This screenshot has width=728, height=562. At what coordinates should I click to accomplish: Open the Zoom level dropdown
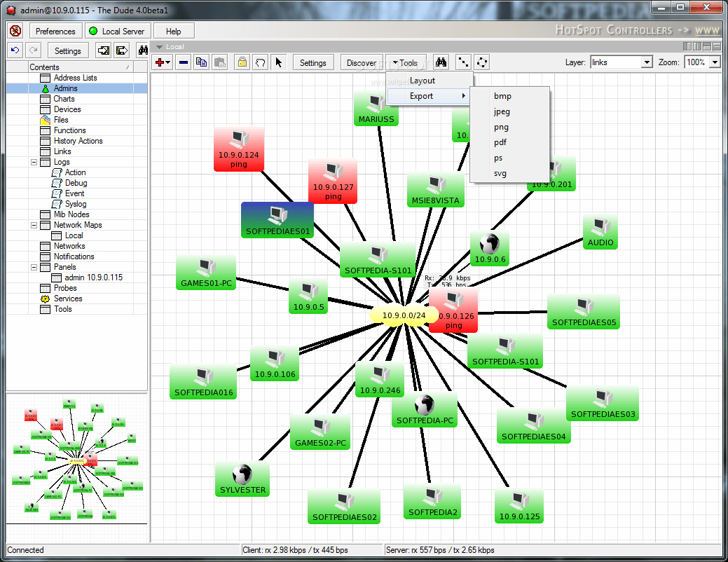pyautogui.click(x=715, y=62)
